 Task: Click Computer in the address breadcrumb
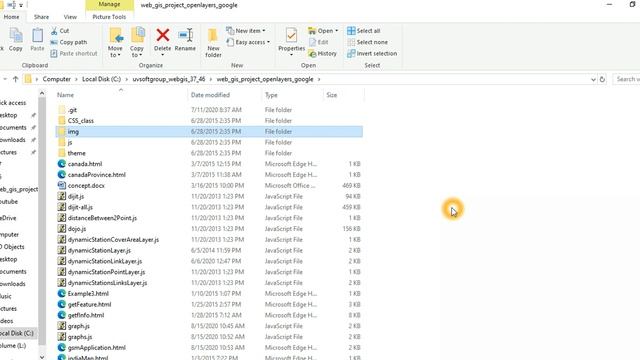coord(57,79)
